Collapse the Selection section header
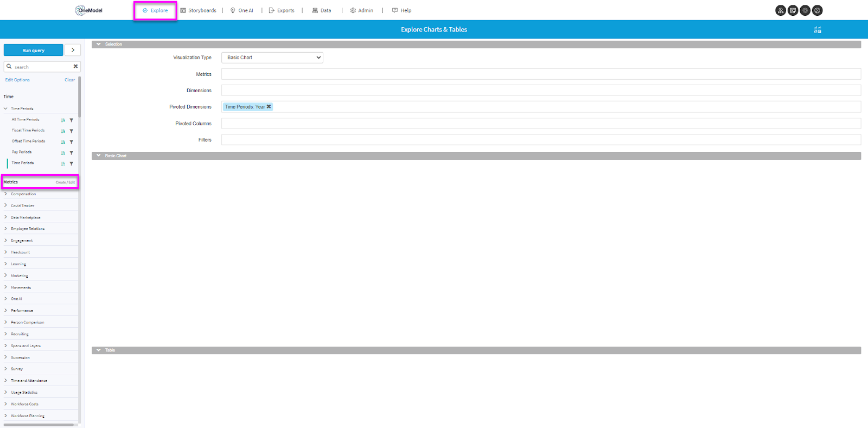 [x=99, y=44]
